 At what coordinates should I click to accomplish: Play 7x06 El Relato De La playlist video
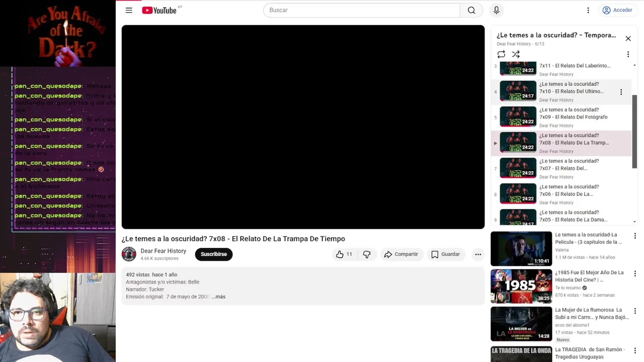[561, 194]
